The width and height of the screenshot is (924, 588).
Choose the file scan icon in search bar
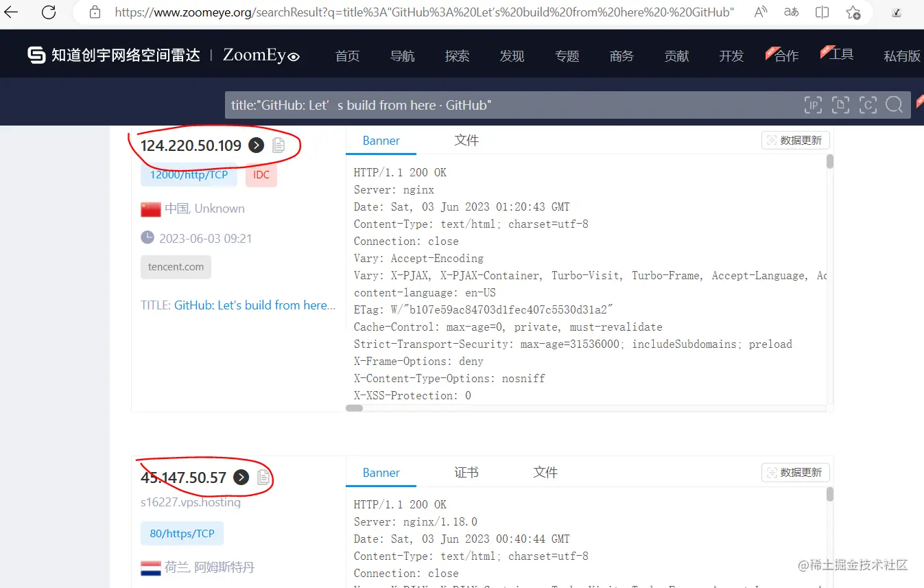pos(840,105)
